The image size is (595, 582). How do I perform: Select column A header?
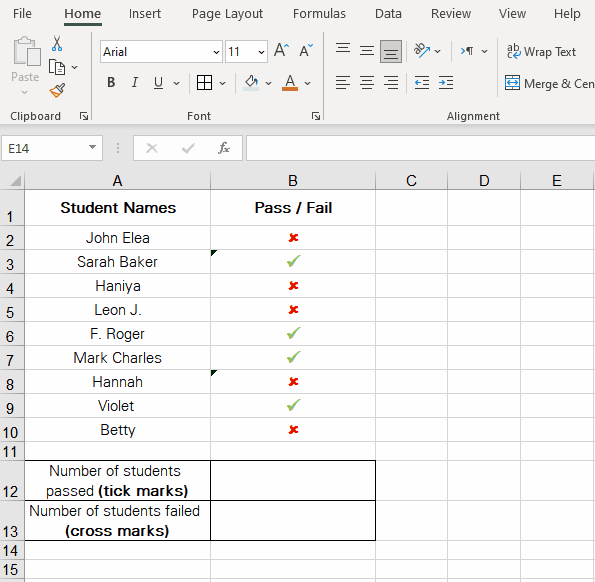point(117,181)
